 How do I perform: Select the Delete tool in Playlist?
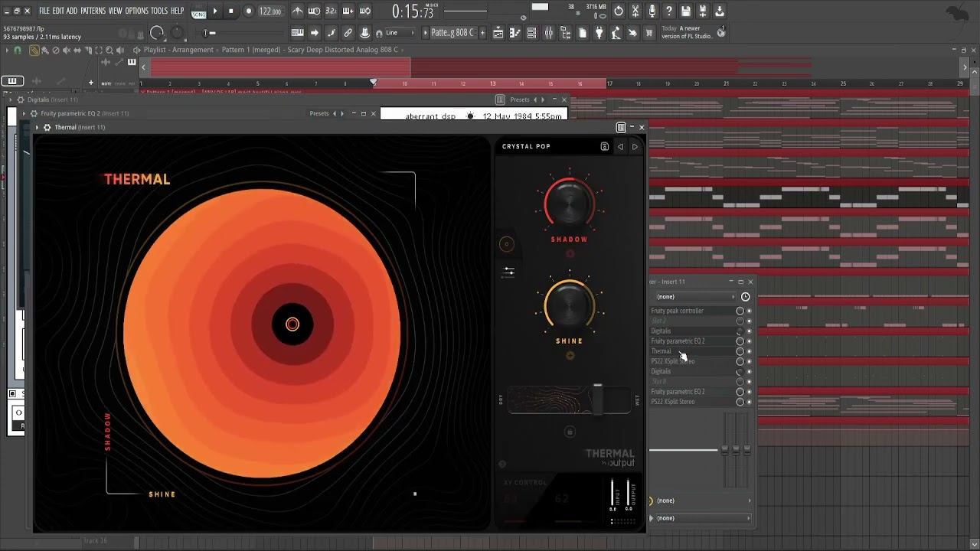56,50
